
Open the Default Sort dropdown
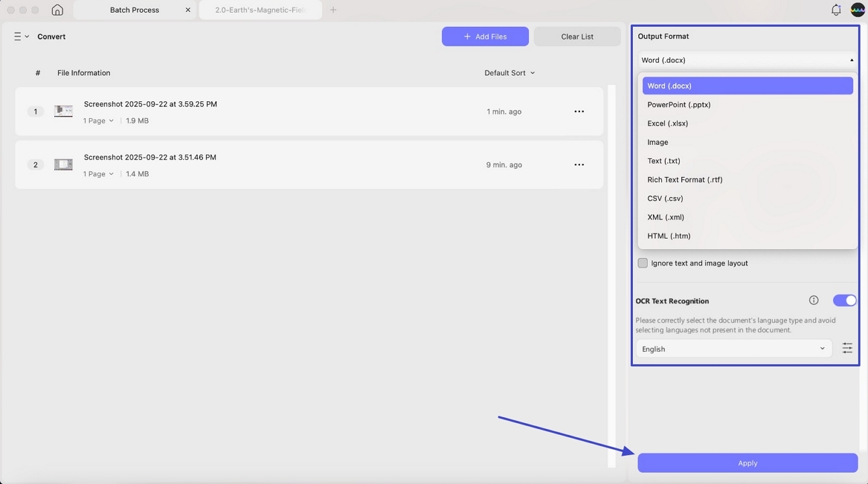pyautogui.click(x=509, y=72)
